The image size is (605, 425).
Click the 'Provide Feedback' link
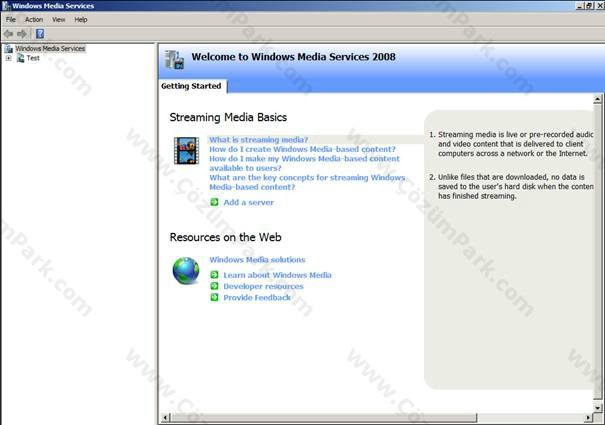(257, 298)
